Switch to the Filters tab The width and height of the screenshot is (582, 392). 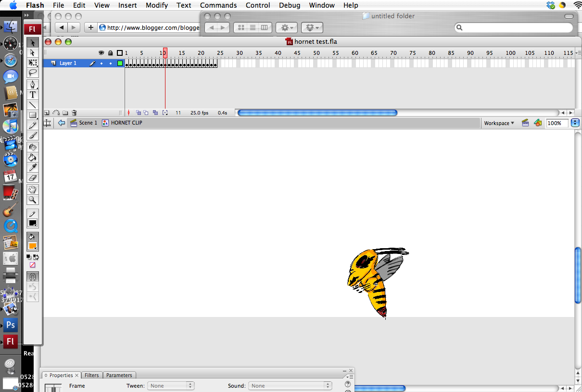[91, 375]
